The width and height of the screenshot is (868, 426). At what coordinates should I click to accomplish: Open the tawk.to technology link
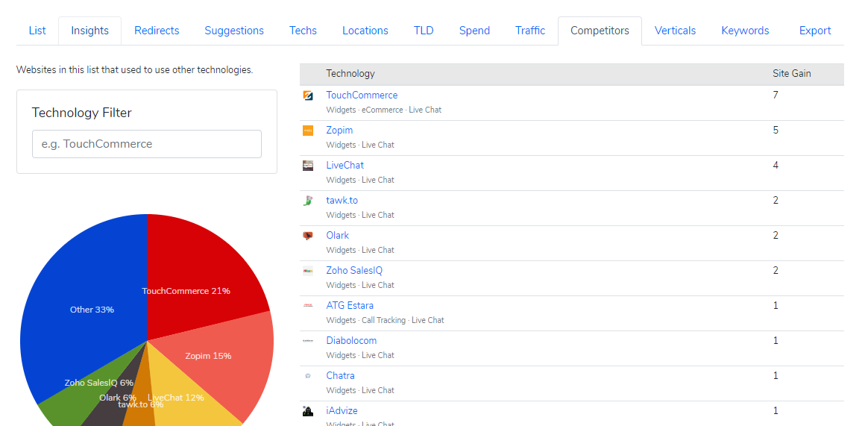tap(342, 200)
